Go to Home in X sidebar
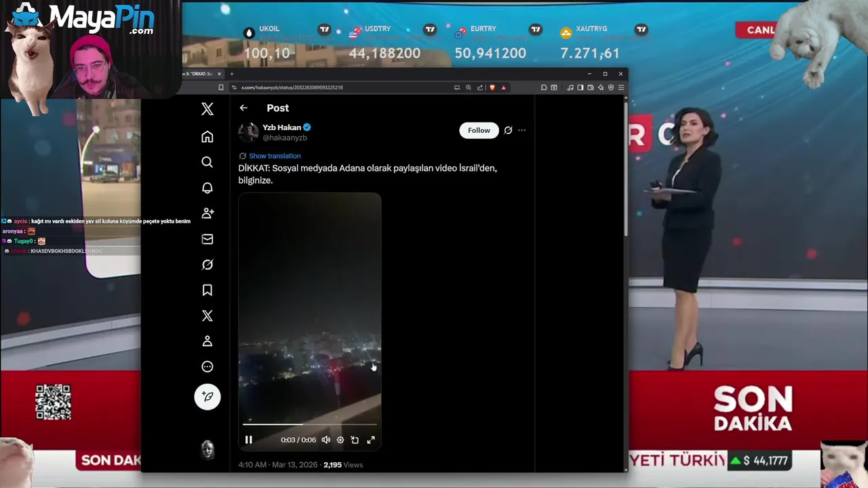The image size is (868, 488). [x=208, y=137]
